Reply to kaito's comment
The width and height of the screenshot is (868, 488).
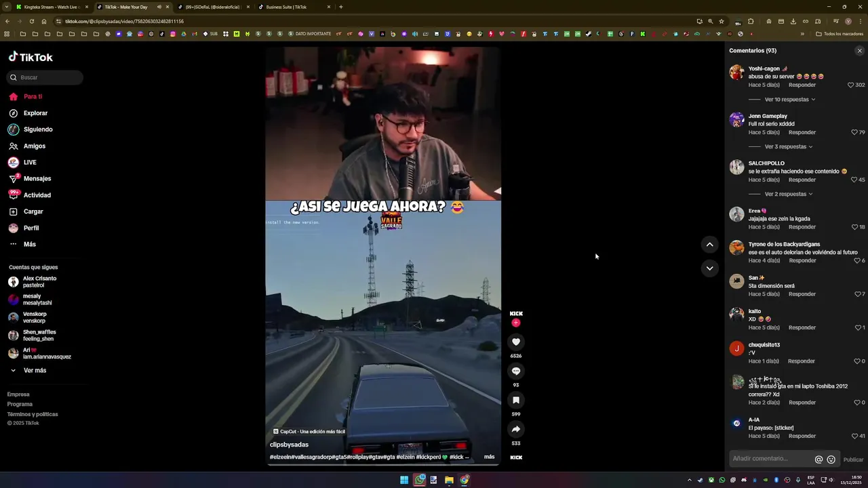point(802,327)
